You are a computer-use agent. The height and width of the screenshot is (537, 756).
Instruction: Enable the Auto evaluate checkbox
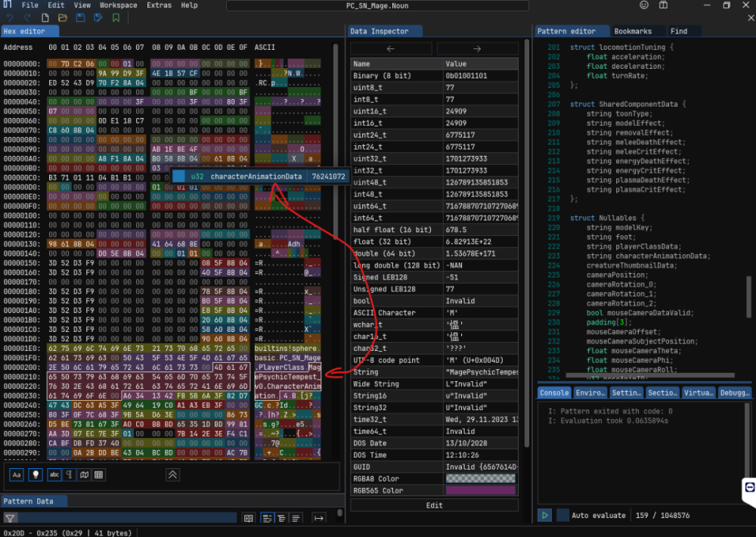(562, 515)
